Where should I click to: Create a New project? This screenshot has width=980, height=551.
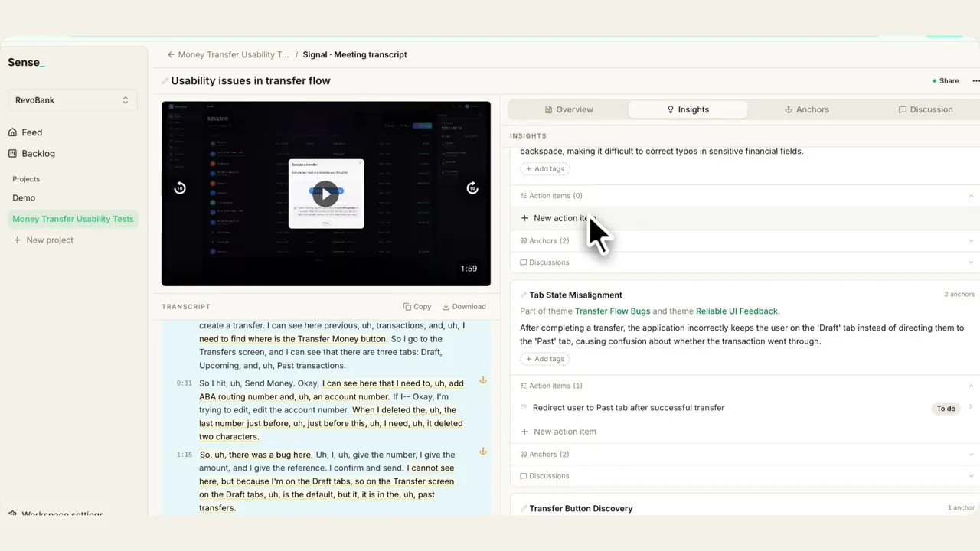tap(44, 240)
